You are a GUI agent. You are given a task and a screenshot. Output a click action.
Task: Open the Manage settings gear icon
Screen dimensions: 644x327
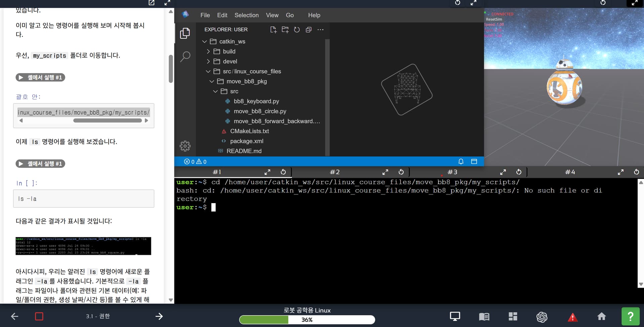click(x=185, y=146)
